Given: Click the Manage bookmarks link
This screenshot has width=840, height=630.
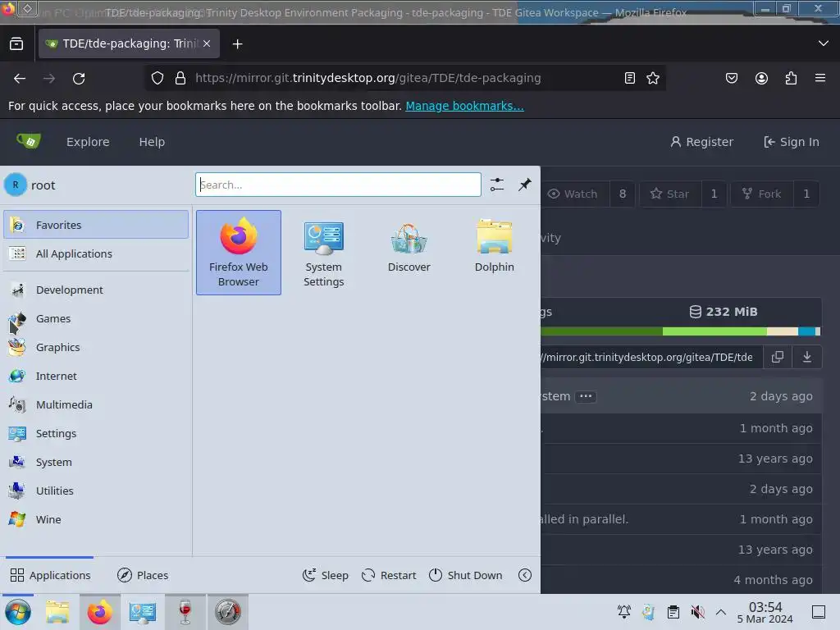Looking at the screenshot, I should pyautogui.click(x=464, y=106).
